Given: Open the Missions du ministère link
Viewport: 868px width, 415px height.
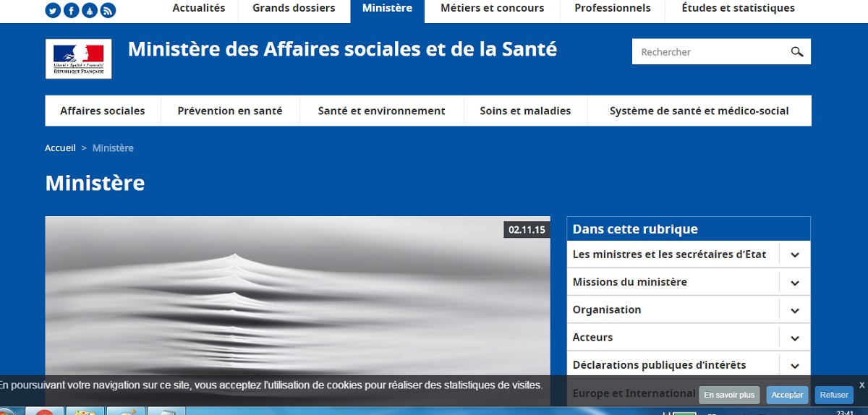Looking at the screenshot, I should coord(630,282).
